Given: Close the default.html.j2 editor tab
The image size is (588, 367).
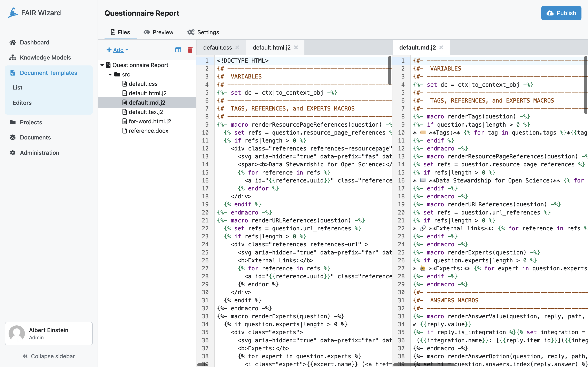Looking at the screenshot, I should coord(296,48).
